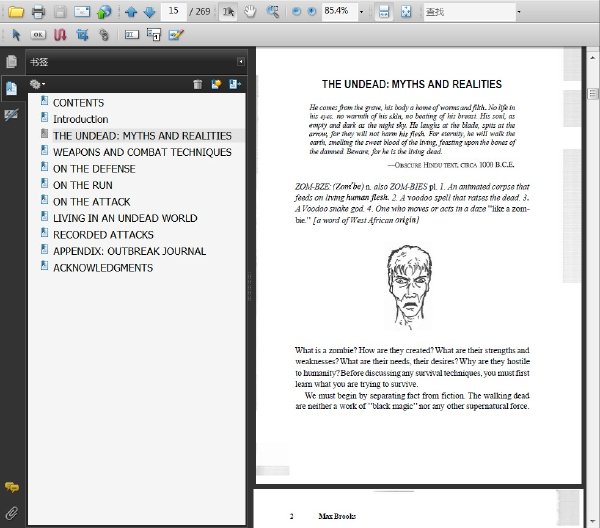Collapse the bookmarks panel with the arrow
The width and height of the screenshot is (600, 528).
point(241,62)
